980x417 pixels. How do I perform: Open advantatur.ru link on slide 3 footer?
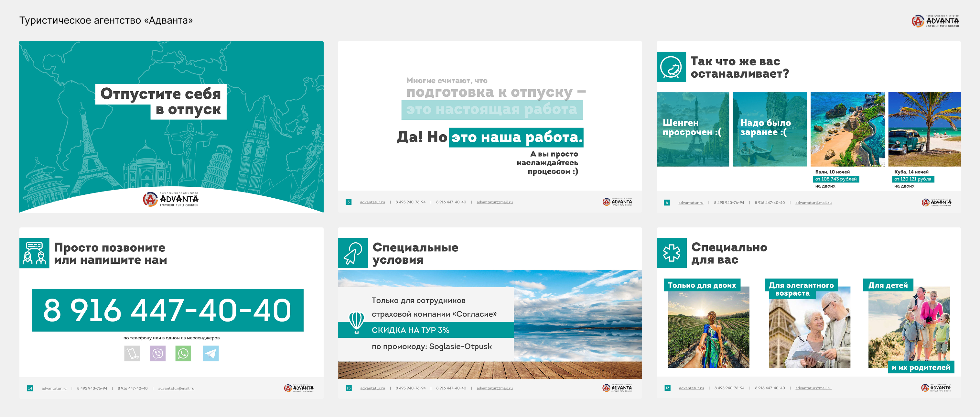click(372, 202)
